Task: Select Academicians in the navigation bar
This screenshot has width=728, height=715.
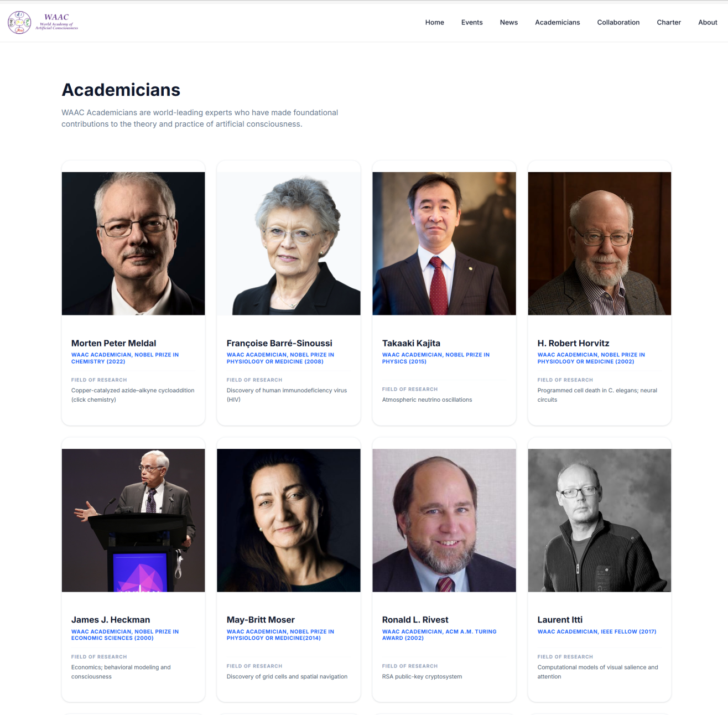Action: point(557,23)
